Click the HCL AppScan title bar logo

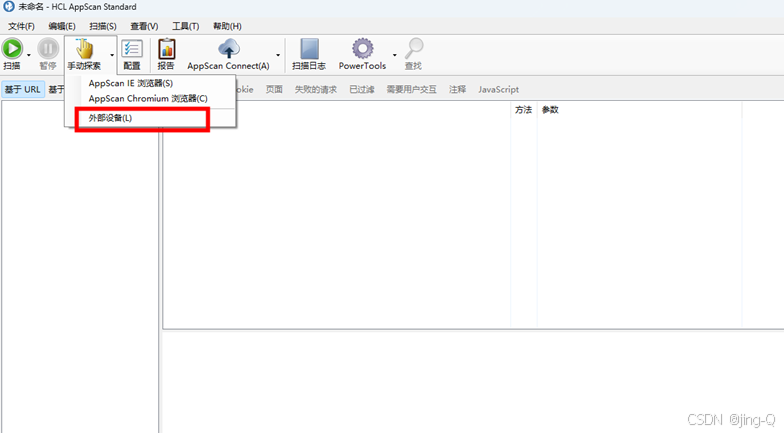8,6
